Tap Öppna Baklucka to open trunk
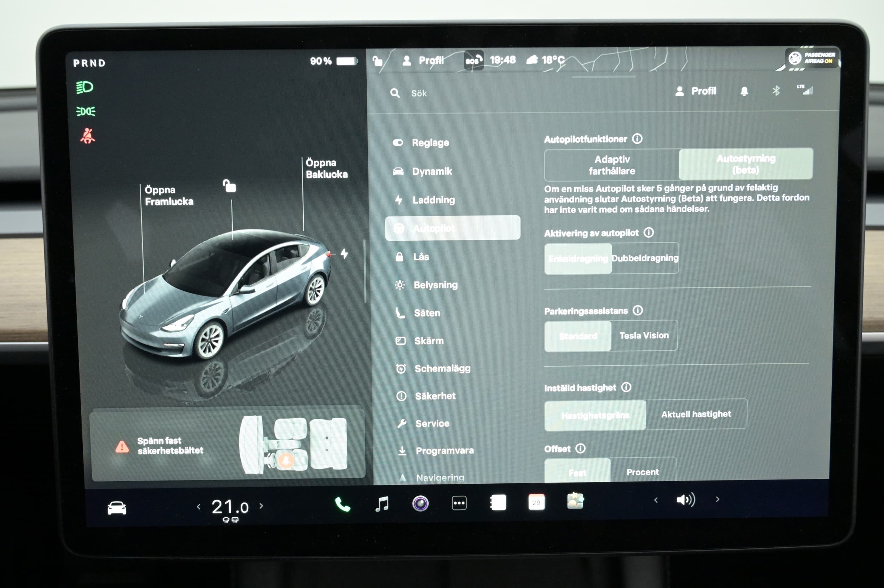Image resolution: width=884 pixels, height=588 pixels. pos(327,168)
